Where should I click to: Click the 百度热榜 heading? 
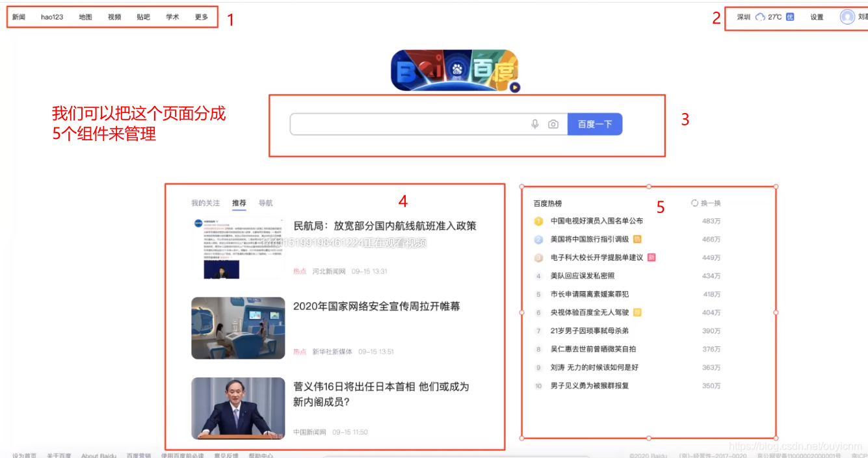[547, 203]
